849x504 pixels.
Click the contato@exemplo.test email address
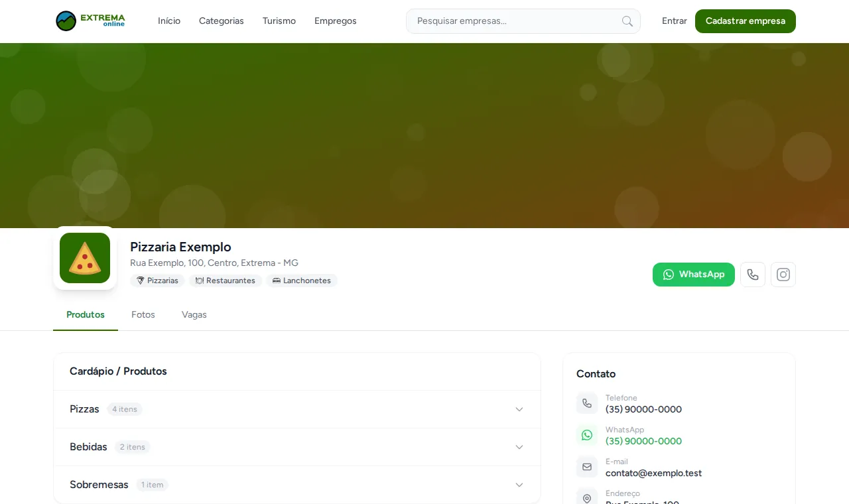tap(653, 473)
